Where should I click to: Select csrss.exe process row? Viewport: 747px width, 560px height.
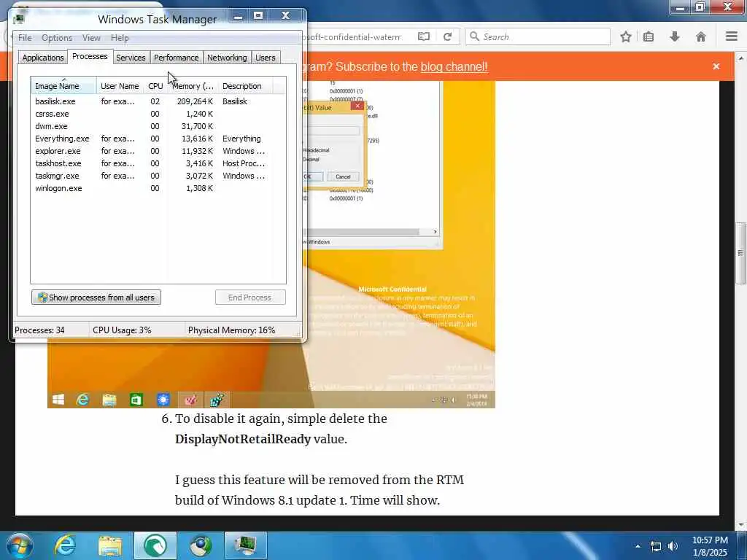(x=158, y=114)
